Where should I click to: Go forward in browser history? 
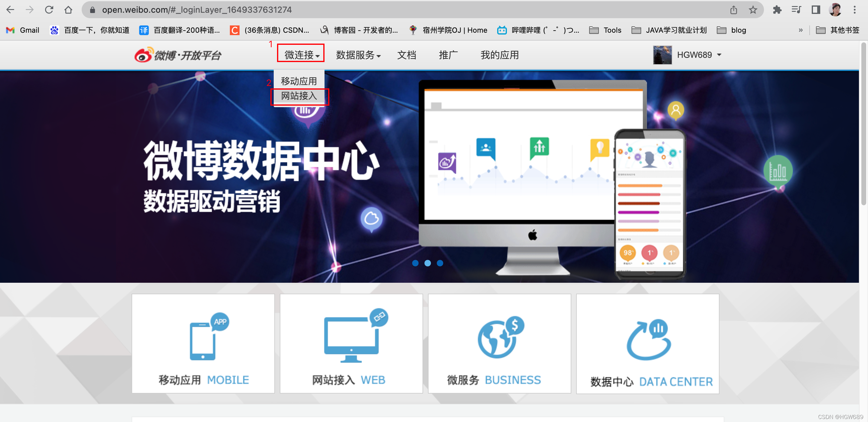click(x=30, y=10)
